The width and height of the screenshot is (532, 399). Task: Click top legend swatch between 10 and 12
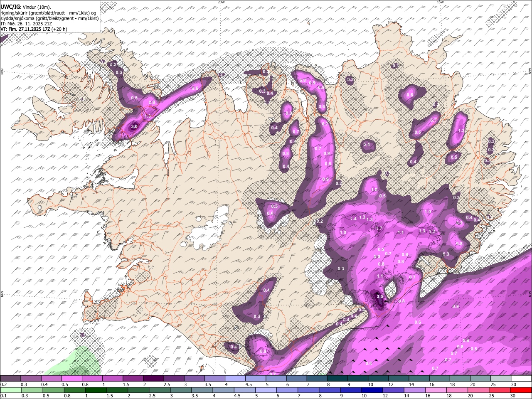[379, 378]
